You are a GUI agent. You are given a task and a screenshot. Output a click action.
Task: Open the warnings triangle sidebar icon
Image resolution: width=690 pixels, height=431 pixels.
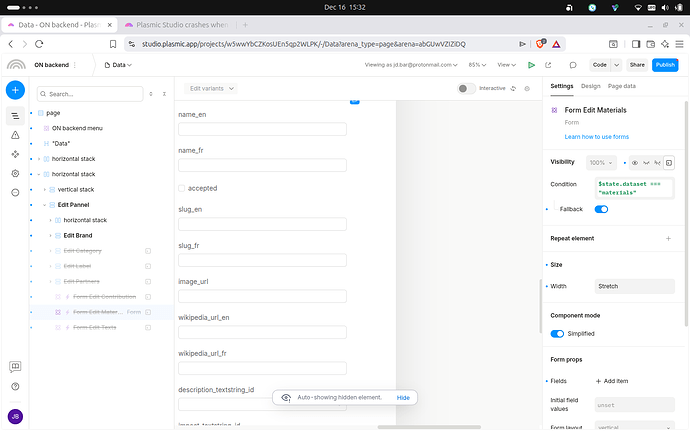pyautogui.click(x=15, y=135)
